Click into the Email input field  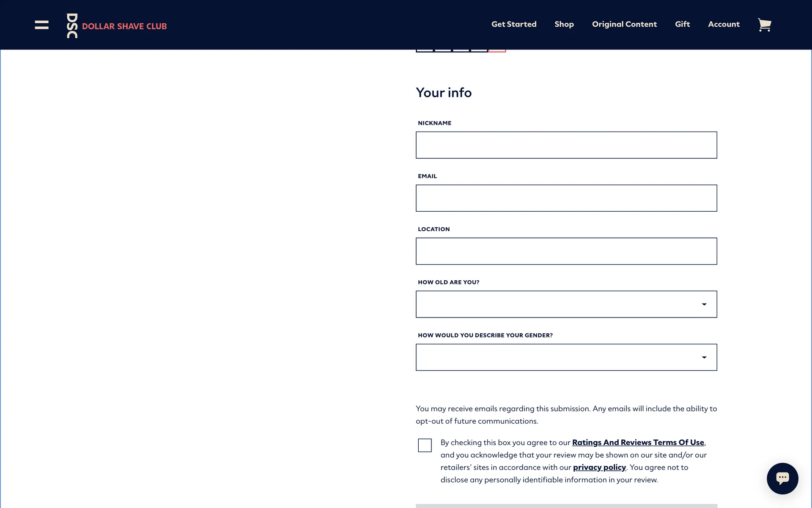point(566,198)
